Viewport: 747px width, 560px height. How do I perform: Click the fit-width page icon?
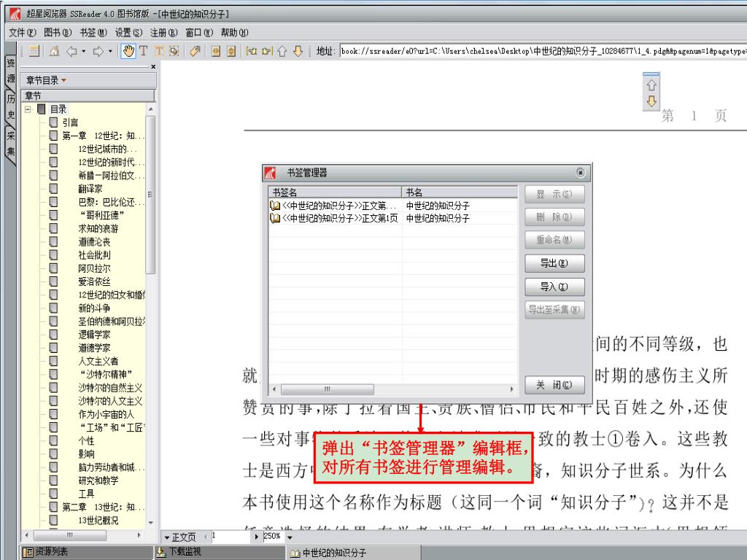click(216, 51)
